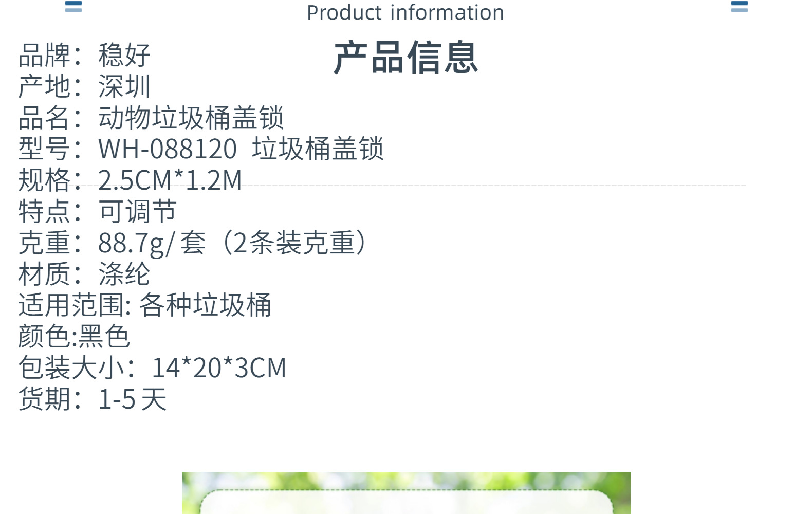Click the spec text 2.5CM*1.2M
This screenshot has height=514, width=812.
[x=170, y=180]
